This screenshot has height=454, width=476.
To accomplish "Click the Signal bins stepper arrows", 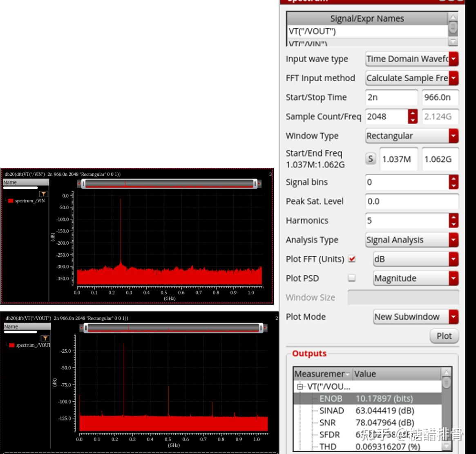I will 454,182.
